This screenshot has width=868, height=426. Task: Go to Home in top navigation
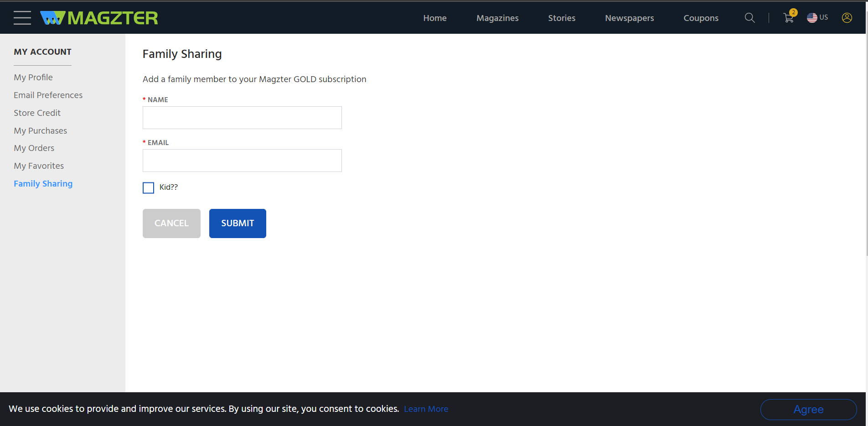[x=435, y=18]
